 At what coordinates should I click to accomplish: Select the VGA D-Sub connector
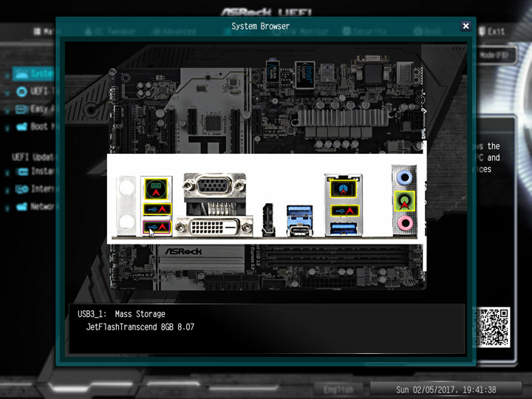tap(214, 187)
